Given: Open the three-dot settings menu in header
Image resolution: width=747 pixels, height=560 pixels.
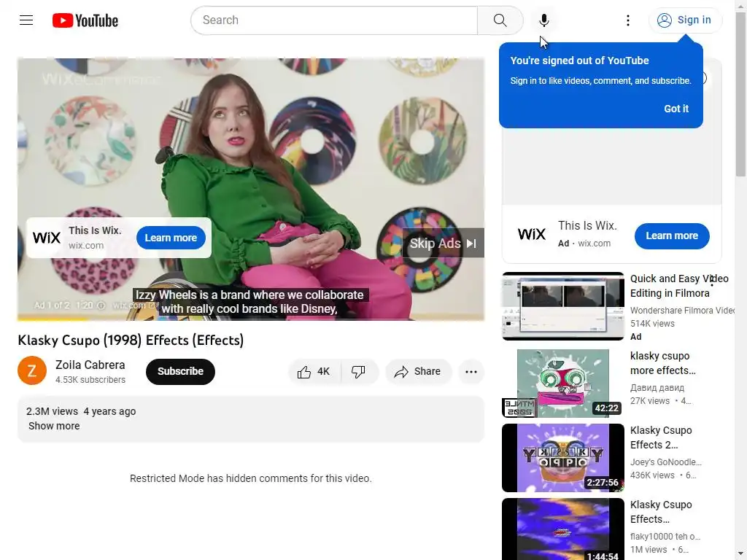Looking at the screenshot, I should [x=627, y=20].
